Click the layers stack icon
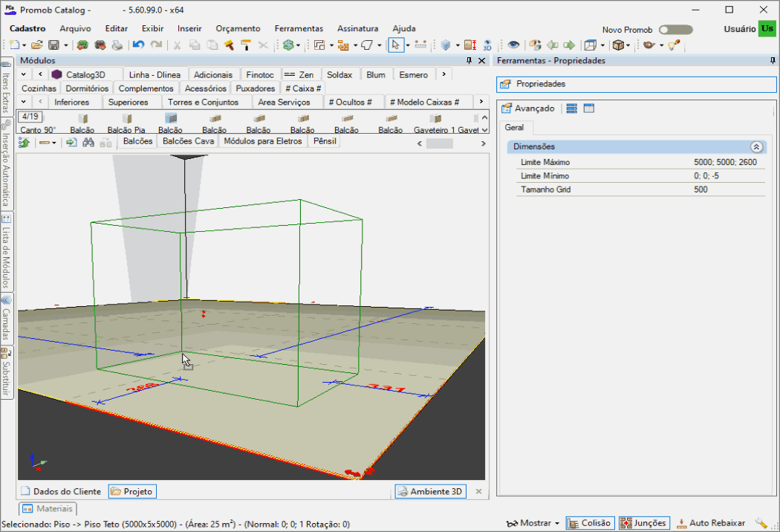The width and height of the screenshot is (780, 532). [446, 45]
